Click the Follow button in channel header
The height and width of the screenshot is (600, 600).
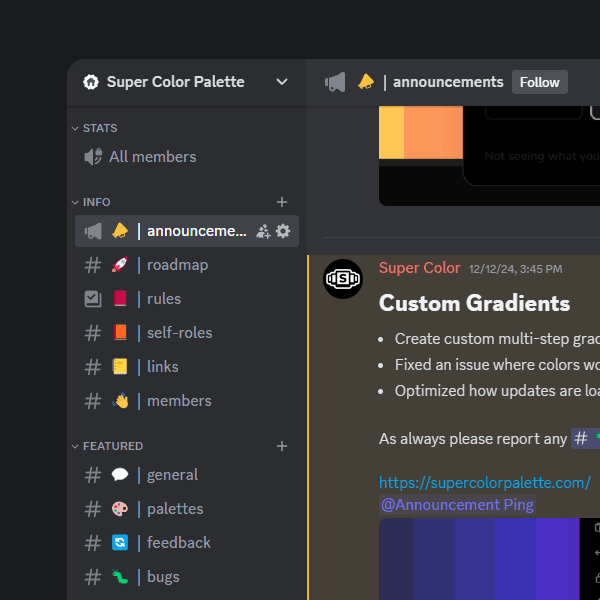[540, 82]
